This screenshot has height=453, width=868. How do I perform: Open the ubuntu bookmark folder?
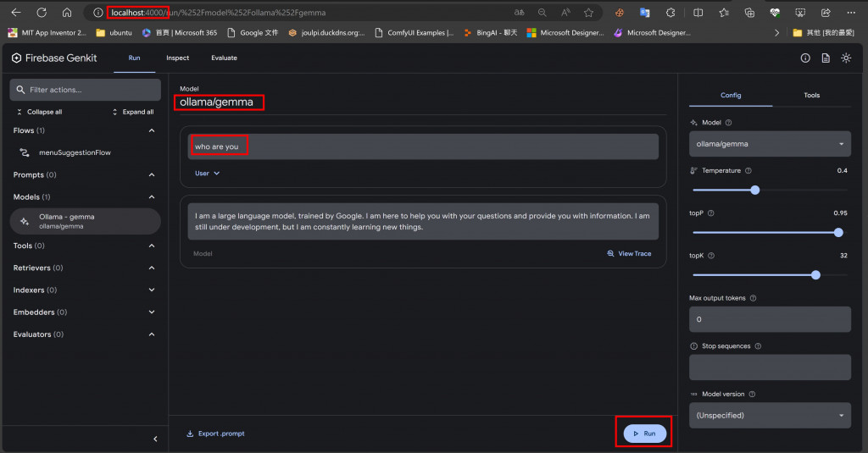click(x=114, y=33)
